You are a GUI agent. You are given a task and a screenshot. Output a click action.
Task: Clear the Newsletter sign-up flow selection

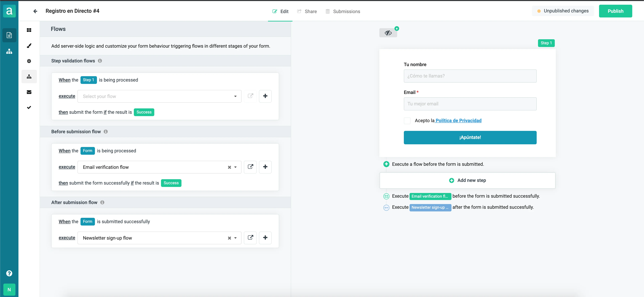pos(229,238)
